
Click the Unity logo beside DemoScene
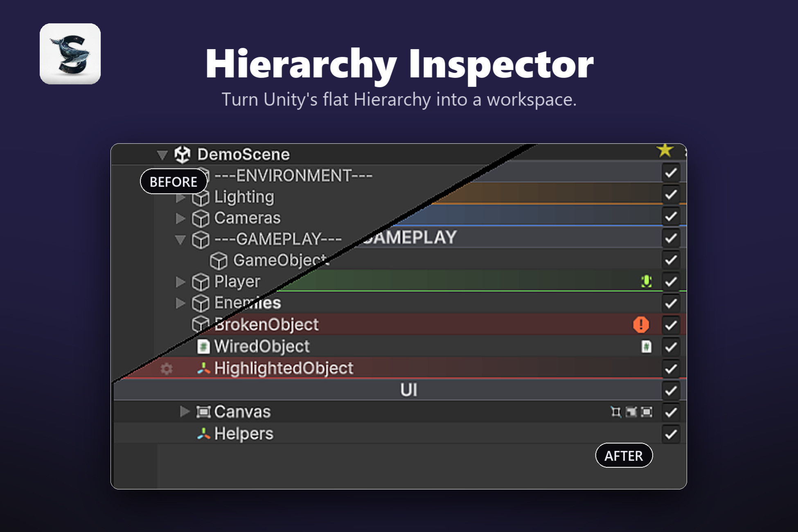pos(183,155)
